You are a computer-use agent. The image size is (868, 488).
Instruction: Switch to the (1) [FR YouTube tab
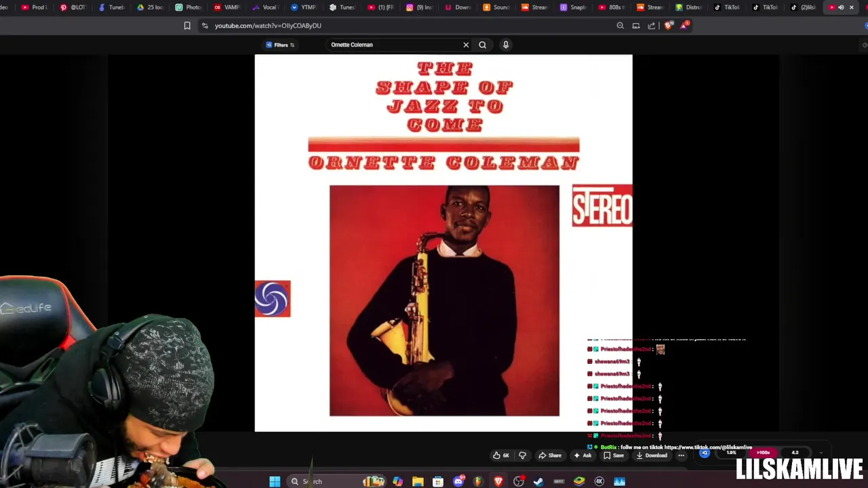coord(381,7)
